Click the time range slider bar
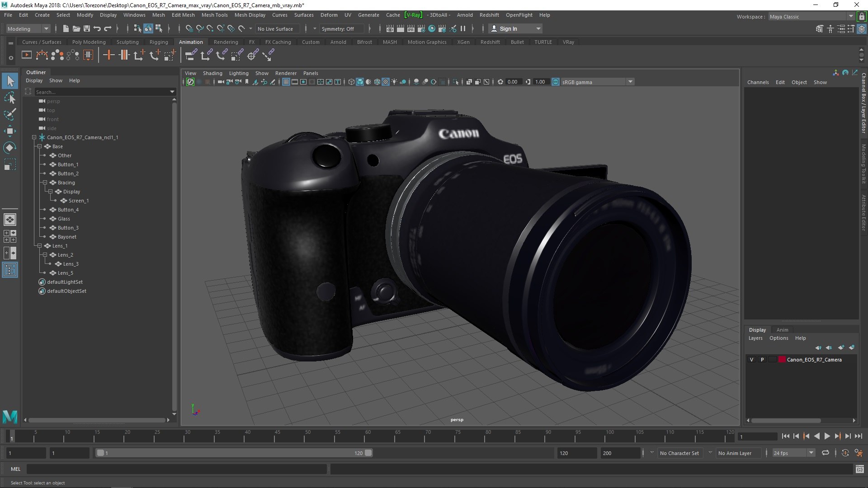 (234, 453)
